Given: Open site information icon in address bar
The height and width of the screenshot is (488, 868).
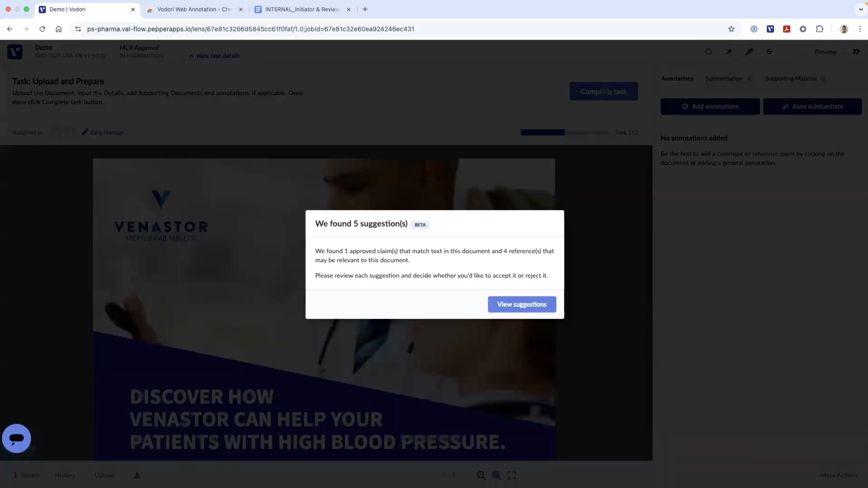Looking at the screenshot, I should [78, 29].
